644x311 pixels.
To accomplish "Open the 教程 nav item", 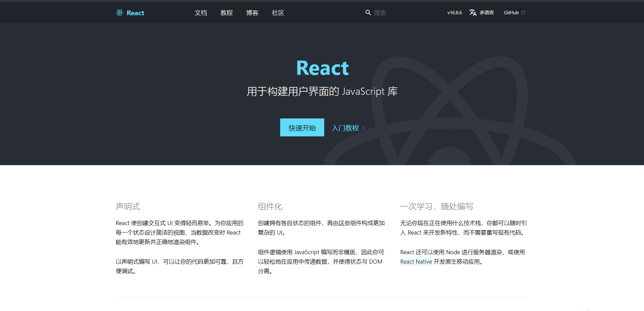I will pyautogui.click(x=227, y=13).
